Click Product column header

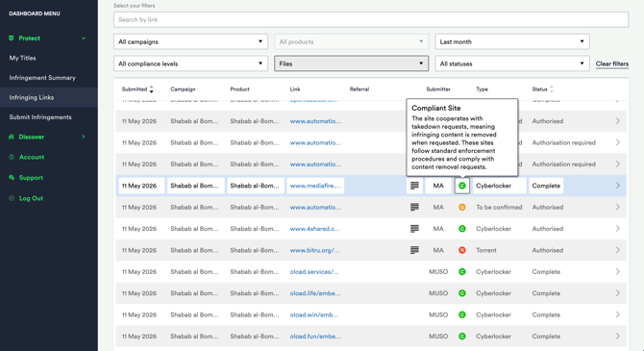(x=239, y=89)
